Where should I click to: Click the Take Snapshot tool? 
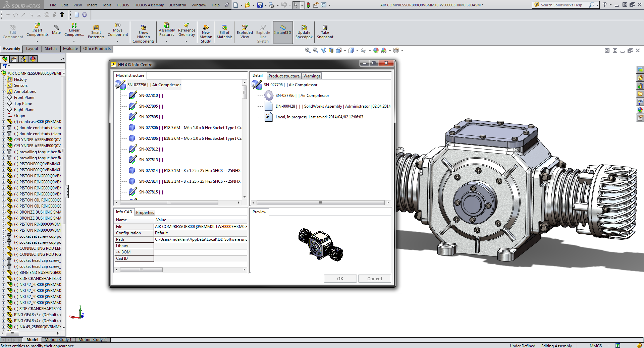pos(325,32)
